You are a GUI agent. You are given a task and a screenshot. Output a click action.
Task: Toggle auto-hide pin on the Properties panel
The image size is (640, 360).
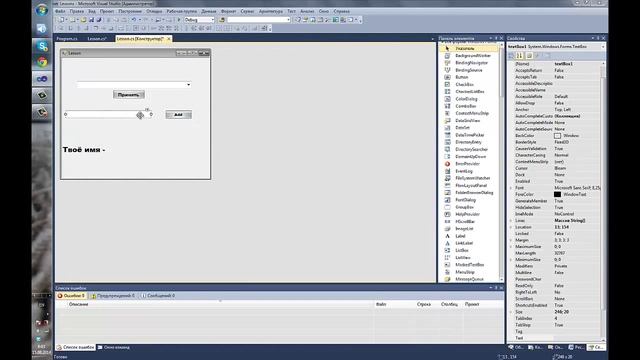(x=598, y=38)
